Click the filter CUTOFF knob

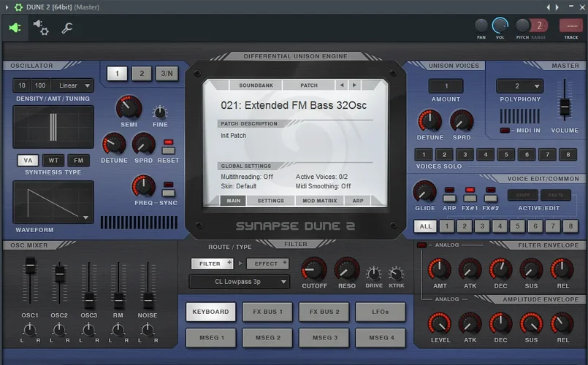point(314,269)
